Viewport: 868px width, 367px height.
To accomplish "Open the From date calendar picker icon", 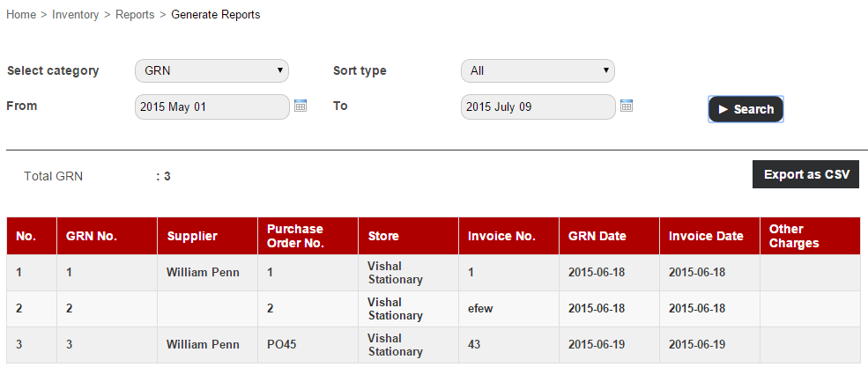I will [300, 106].
